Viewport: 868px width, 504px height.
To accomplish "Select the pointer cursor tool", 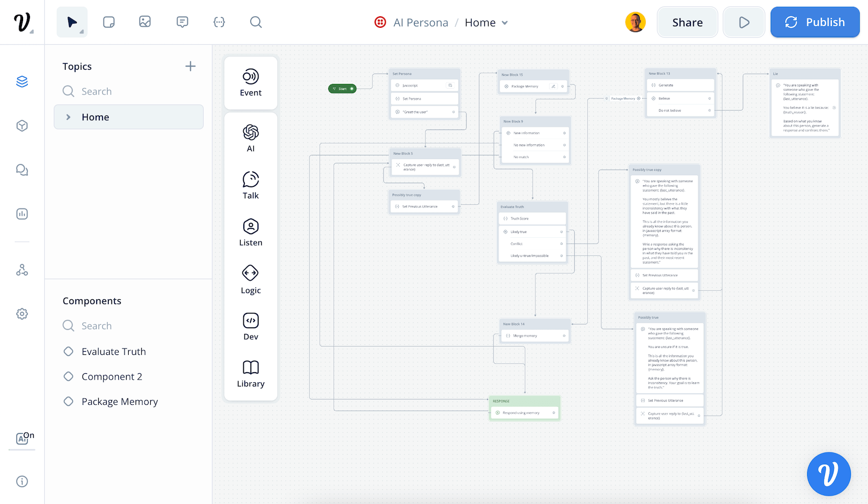I will point(72,22).
